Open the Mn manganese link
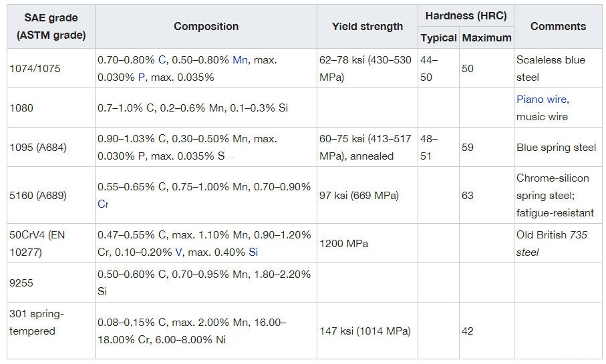This screenshot has height=364, width=606. (x=240, y=60)
